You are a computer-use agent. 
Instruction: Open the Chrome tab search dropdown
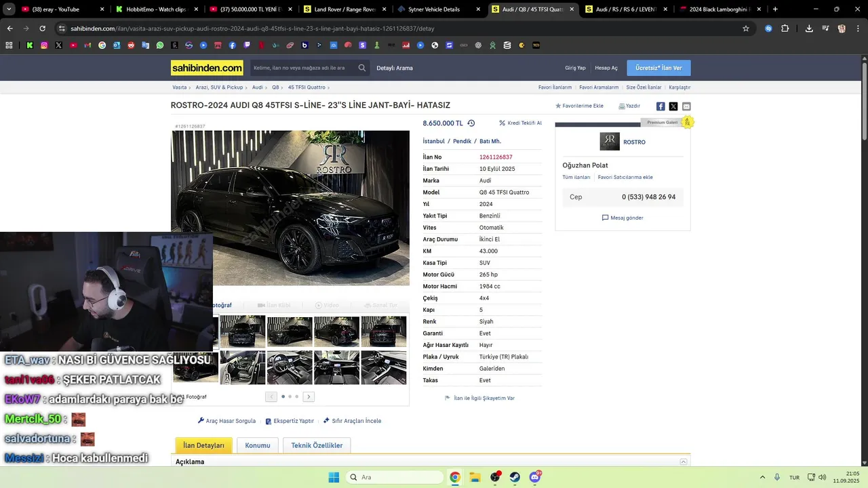point(9,9)
